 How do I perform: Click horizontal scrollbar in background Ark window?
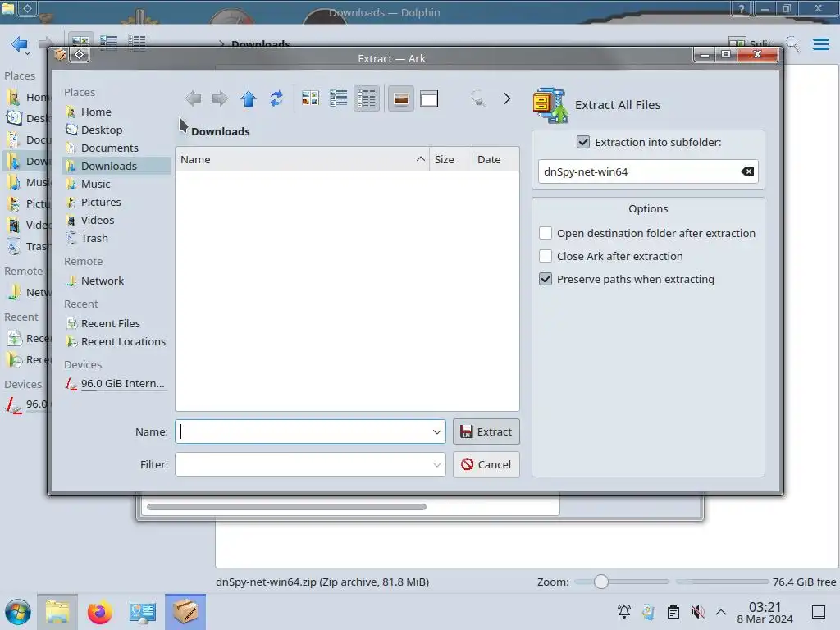coord(286,507)
